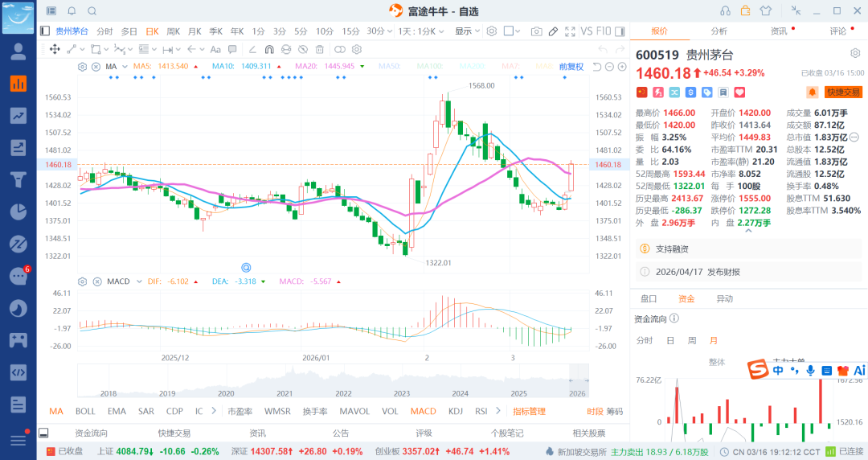The image size is (868, 460).
Task: Toggle the pencil drawing tools icon
Action: tap(553, 31)
